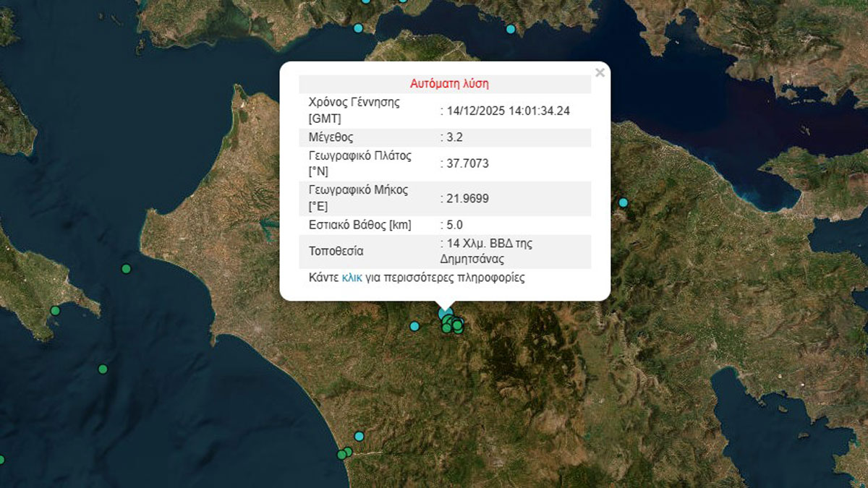Select the teal marker near the bottom coastal town

click(x=359, y=437)
